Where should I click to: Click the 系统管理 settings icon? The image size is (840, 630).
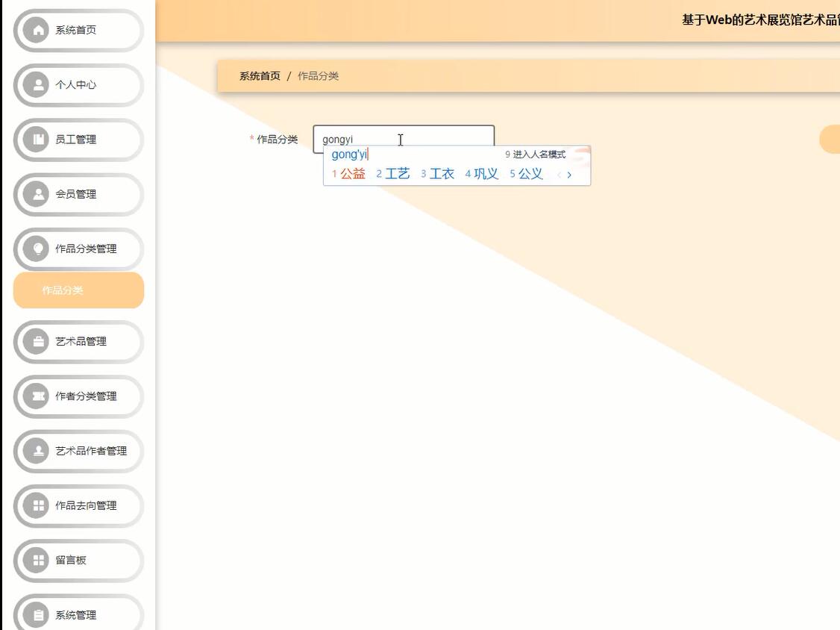point(37,614)
